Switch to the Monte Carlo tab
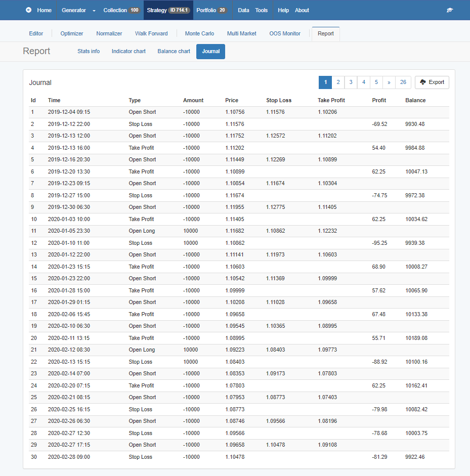Image resolution: width=470 pixels, height=476 pixels. pos(199,33)
